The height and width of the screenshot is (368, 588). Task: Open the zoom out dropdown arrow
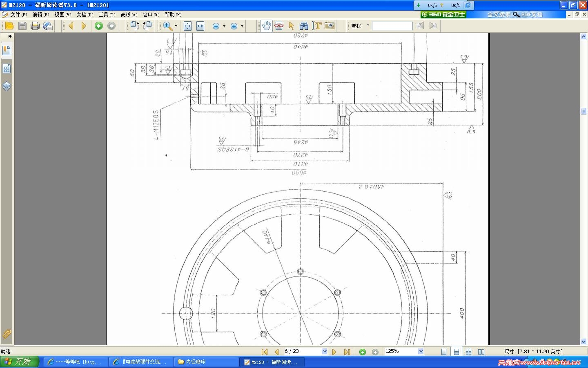(224, 26)
